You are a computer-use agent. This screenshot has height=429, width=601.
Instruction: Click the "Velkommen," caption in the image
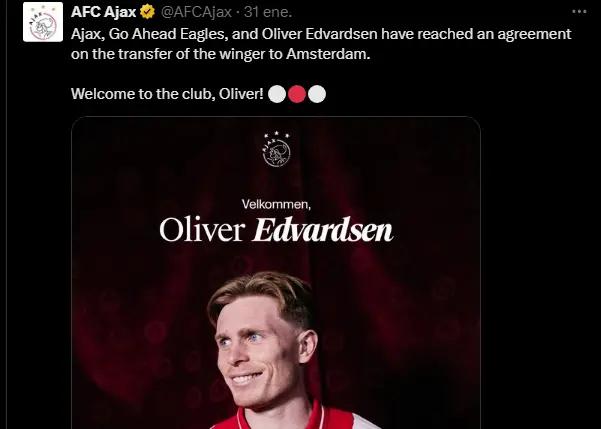coord(276,204)
